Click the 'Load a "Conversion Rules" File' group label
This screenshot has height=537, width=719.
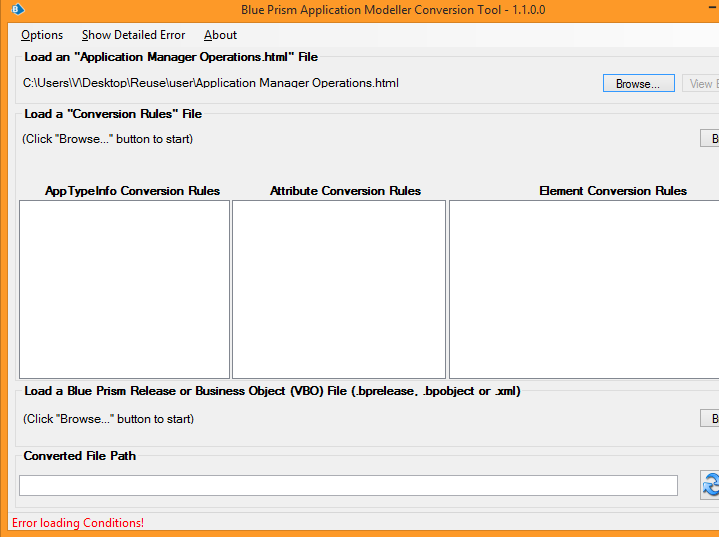pos(113,114)
